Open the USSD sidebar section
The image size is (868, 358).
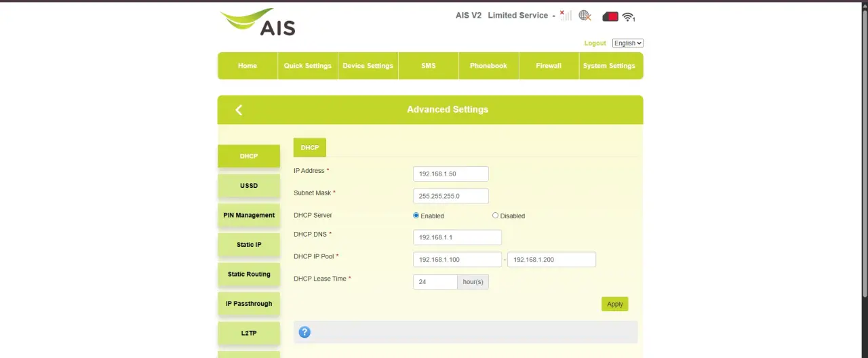click(x=249, y=186)
